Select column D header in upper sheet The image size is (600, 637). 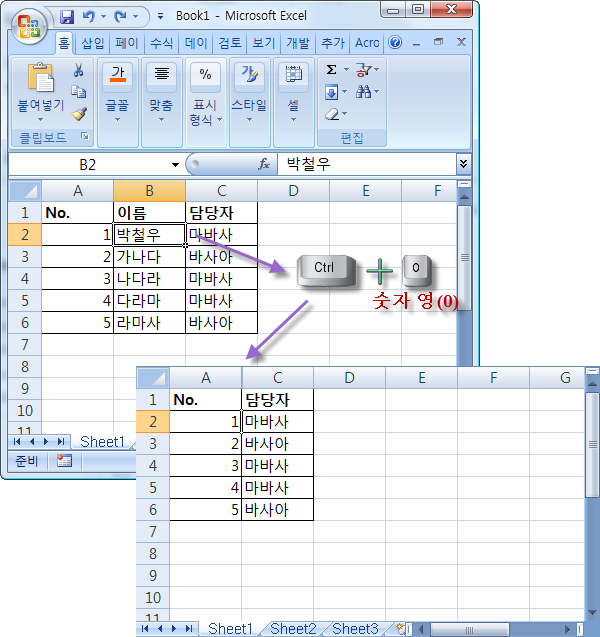click(293, 191)
